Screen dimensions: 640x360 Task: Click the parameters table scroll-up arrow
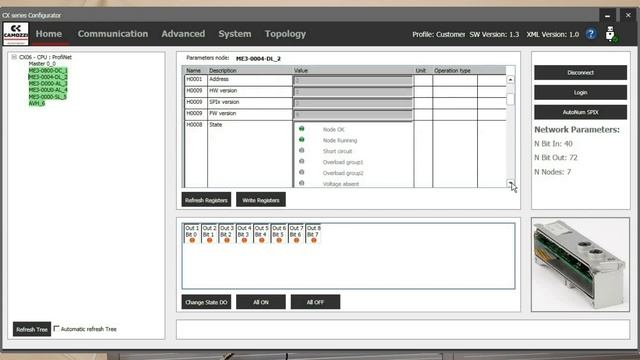(x=510, y=79)
